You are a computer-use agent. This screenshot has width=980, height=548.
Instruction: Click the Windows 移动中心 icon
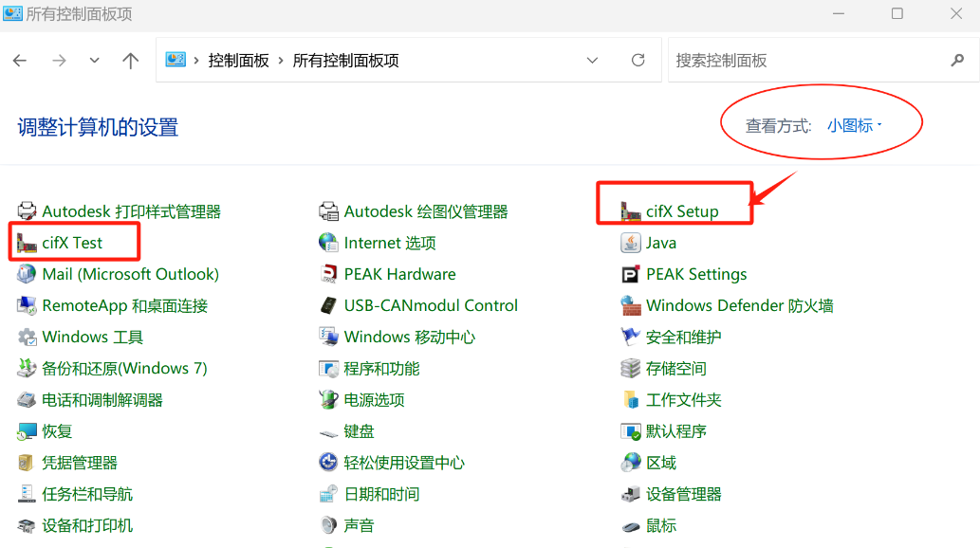coord(328,337)
